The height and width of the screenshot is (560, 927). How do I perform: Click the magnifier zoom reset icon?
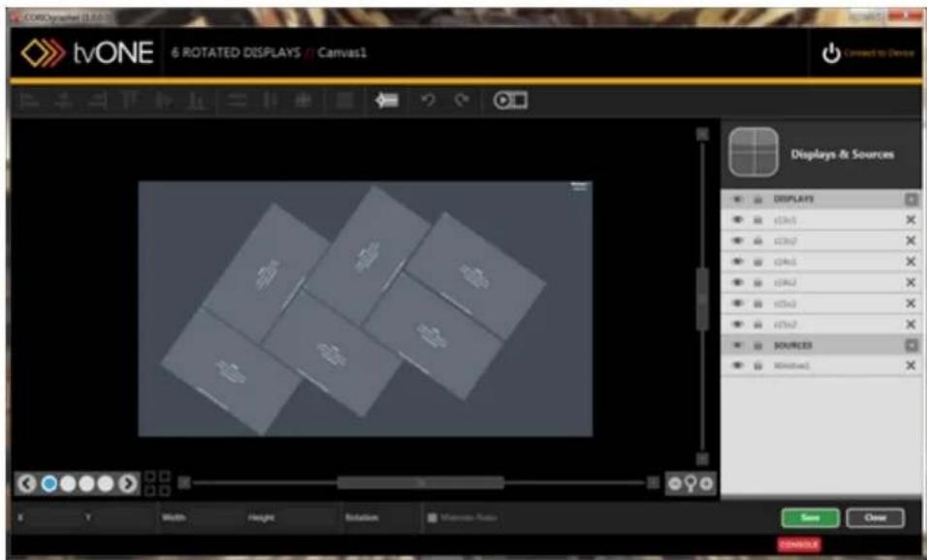pyautogui.click(x=690, y=483)
